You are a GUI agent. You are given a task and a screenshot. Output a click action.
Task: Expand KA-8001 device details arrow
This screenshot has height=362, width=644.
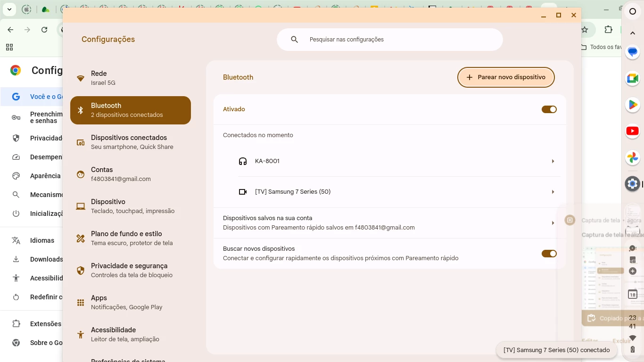point(553,161)
